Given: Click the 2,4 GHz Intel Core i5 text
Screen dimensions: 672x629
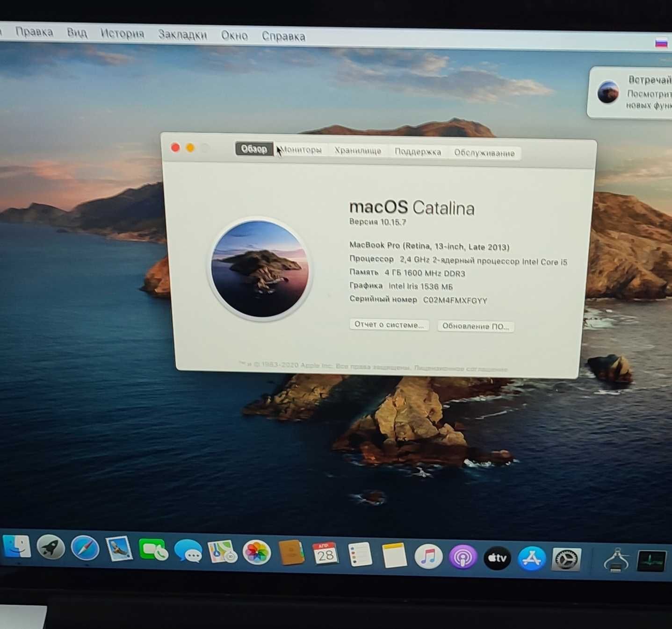Looking at the screenshot, I should (483, 261).
